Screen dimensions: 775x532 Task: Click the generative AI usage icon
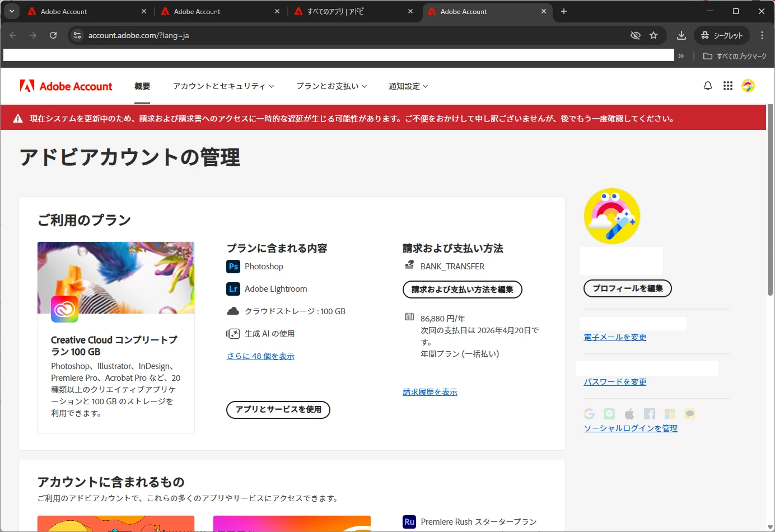pyautogui.click(x=233, y=334)
